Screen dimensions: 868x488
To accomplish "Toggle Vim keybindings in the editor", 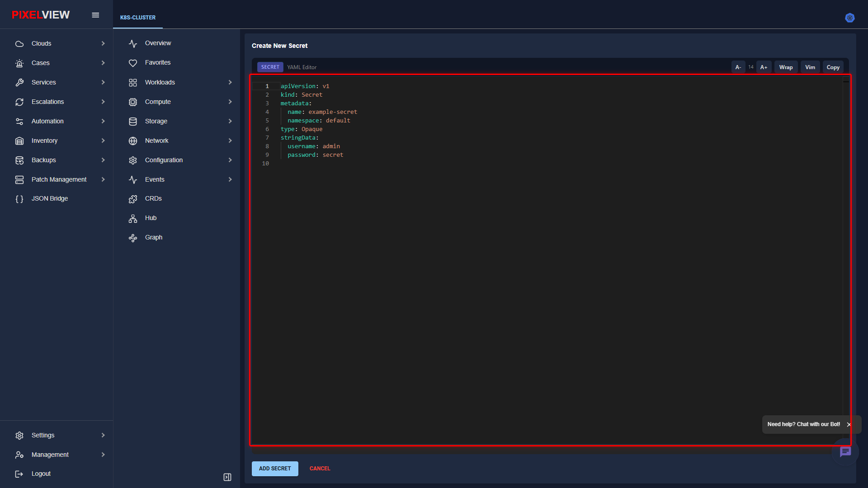I will point(810,67).
